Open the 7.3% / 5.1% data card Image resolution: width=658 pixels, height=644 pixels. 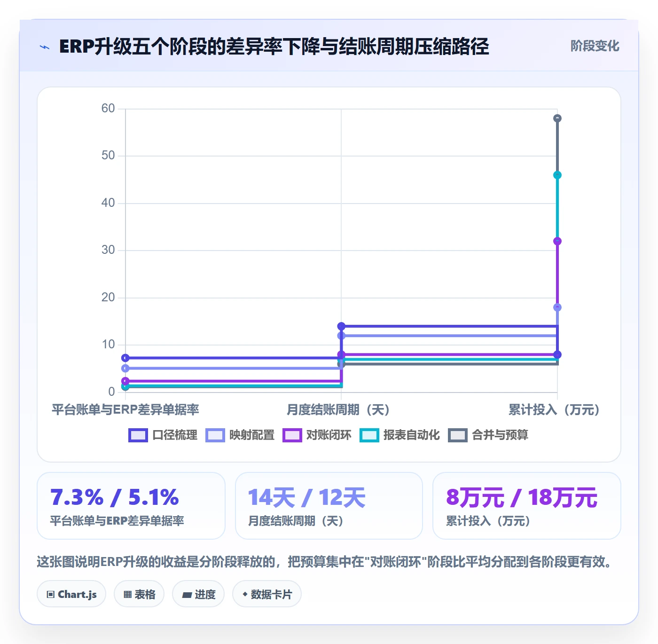(131, 506)
